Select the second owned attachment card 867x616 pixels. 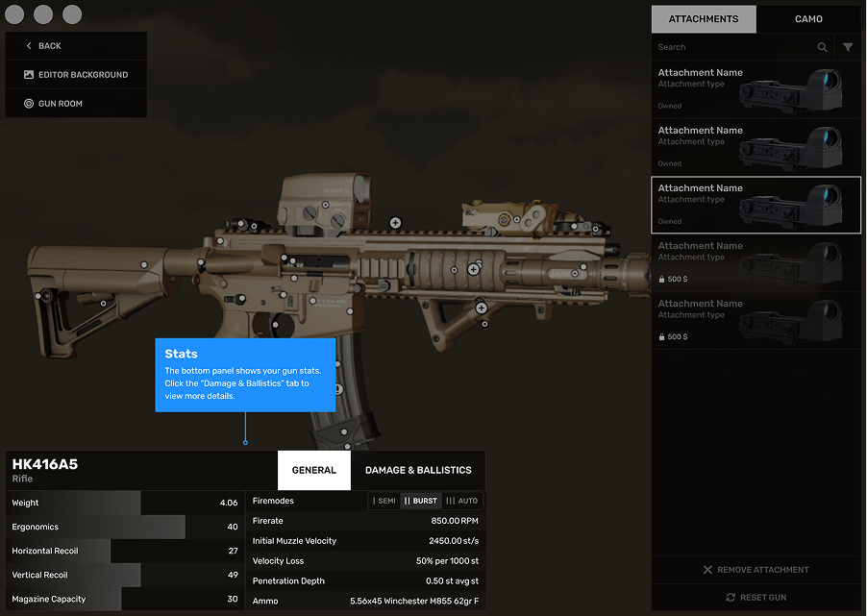756,147
